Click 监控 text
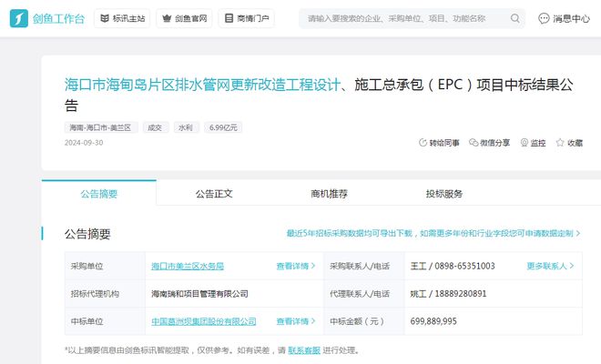 point(538,143)
